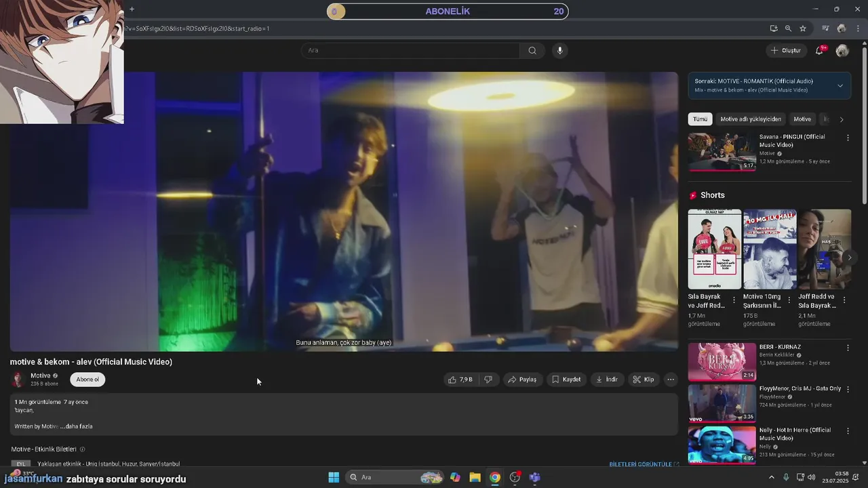Click the video player to pause
The width and height of the screenshot is (868, 488).
pos(344,211)
